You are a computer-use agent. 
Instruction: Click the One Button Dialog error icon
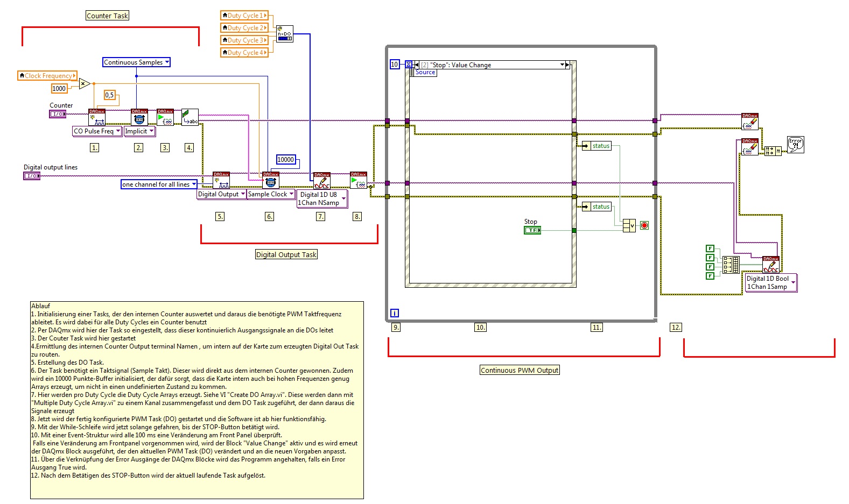coord(796,144)
